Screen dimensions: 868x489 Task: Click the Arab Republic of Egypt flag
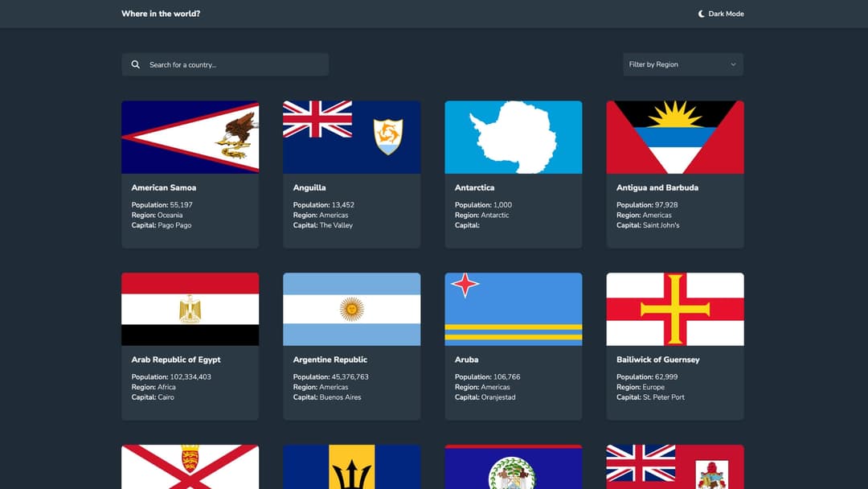pos(190,309)
